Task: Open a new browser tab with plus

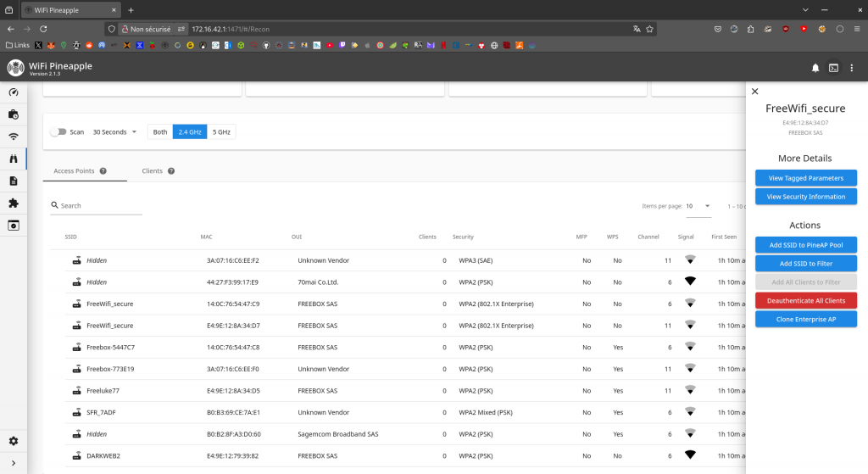Action: tap(131, 10)
